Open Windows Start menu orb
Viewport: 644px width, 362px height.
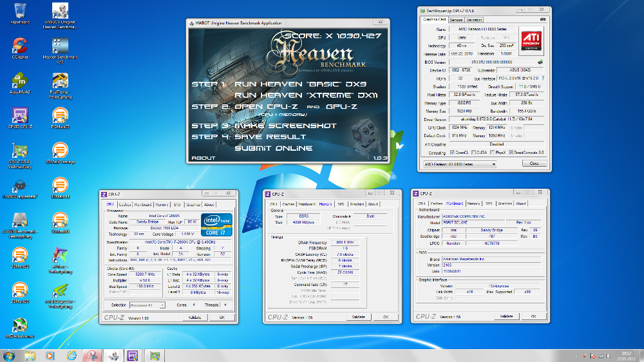tap(8, 356)
